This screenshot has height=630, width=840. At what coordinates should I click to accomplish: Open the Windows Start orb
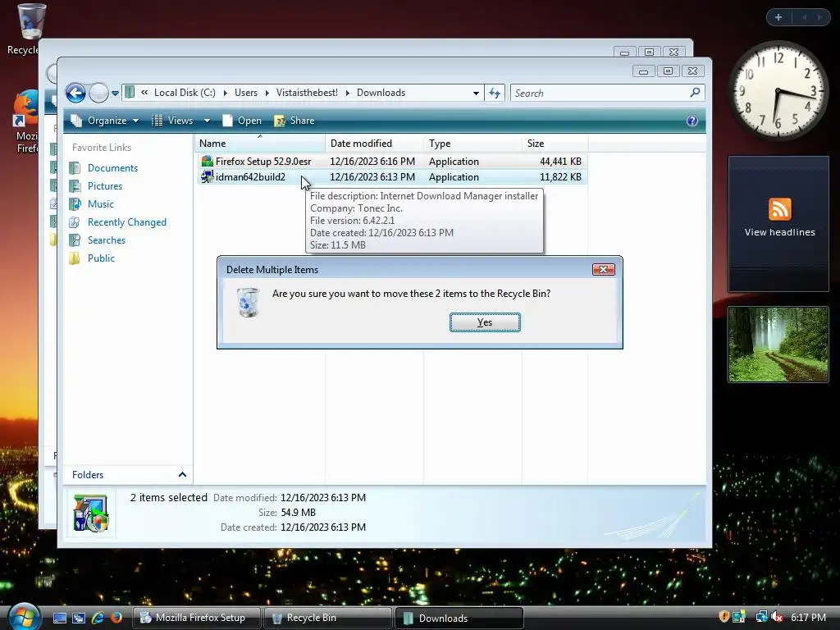pyautogui.click(x=24, y=617)
